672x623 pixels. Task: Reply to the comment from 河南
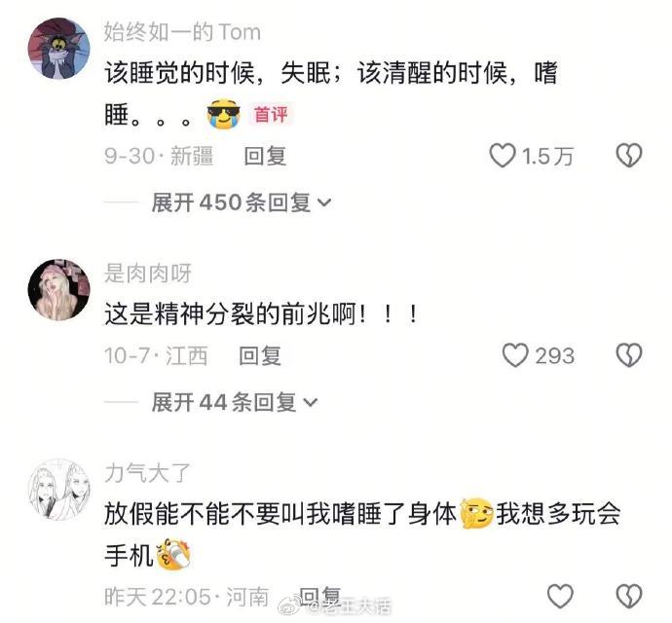coord(319,597)
